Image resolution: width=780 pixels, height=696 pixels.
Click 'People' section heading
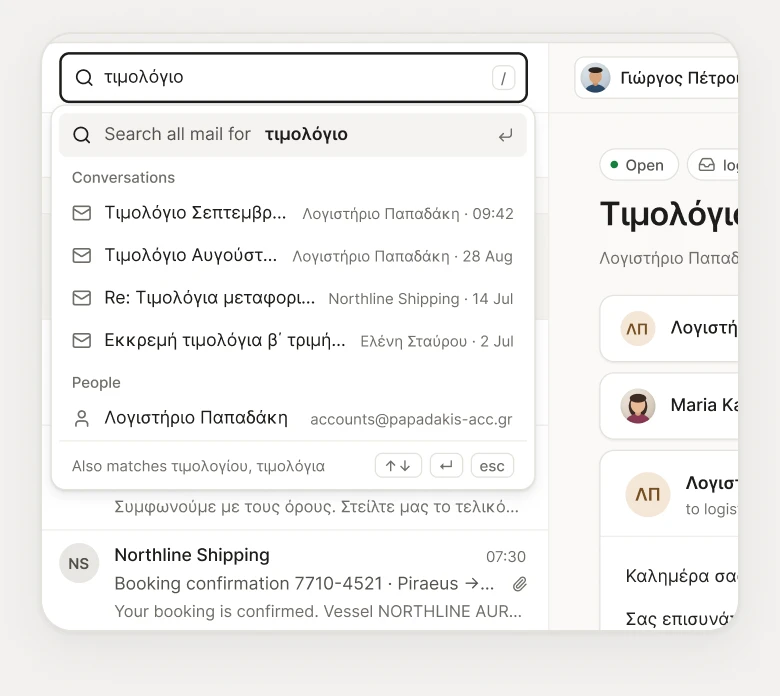click(x=96, y=383)
